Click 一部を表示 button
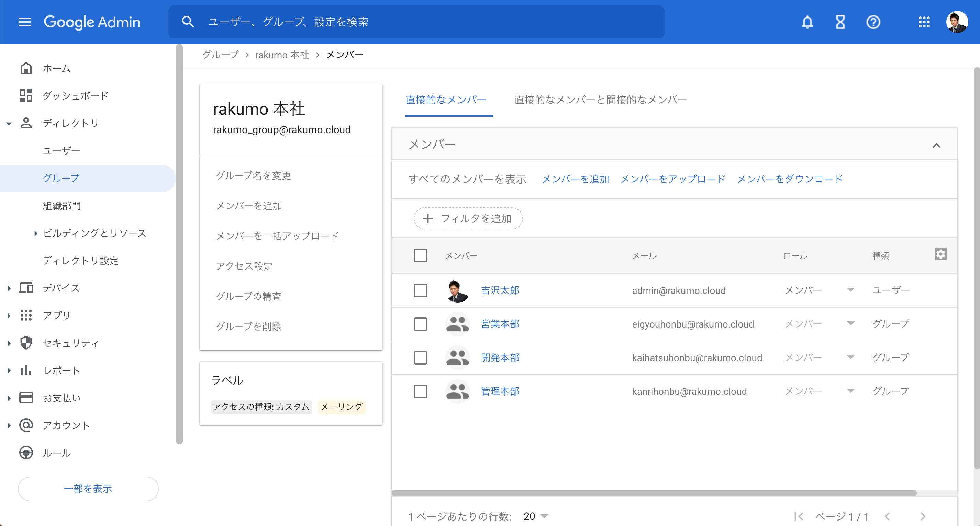The width and height of the screenshot is (980, 526). click(88, 488)
